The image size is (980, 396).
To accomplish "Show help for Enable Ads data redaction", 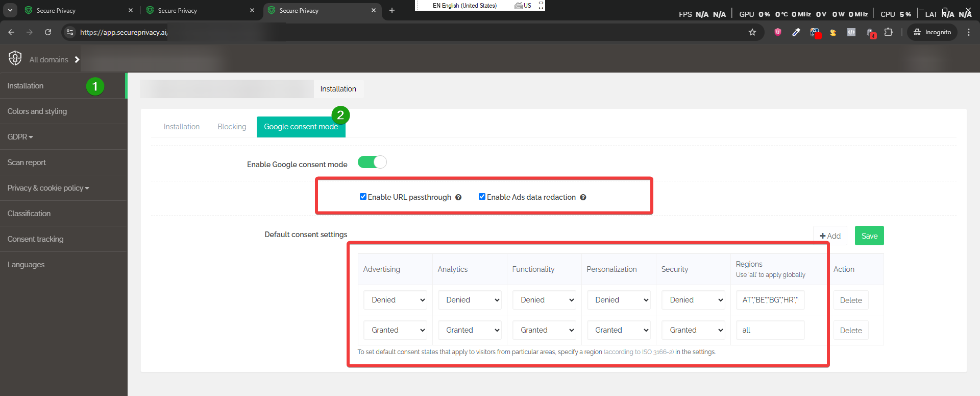I will (x=583, y=198).
